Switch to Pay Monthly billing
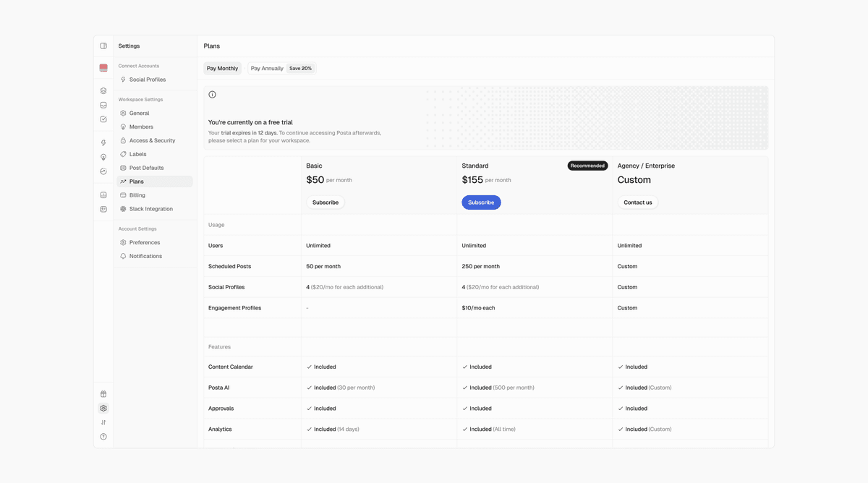868x483 pixels. tap(222, 69)
